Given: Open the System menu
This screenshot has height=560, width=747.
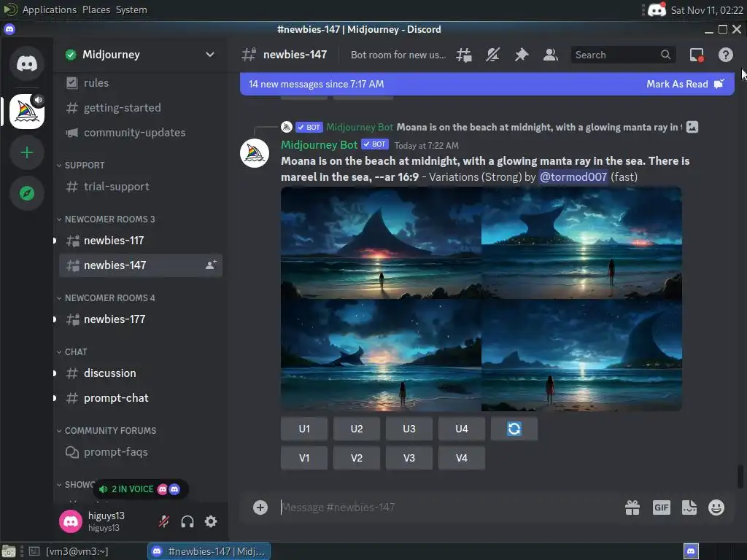Looking at the screenshot, I should point(131,9).
